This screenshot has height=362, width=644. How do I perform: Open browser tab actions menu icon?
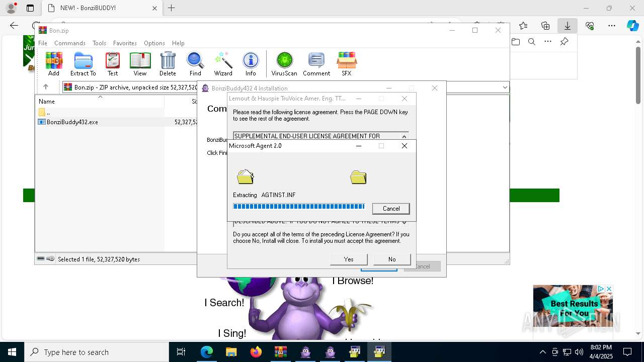[30, 8]
